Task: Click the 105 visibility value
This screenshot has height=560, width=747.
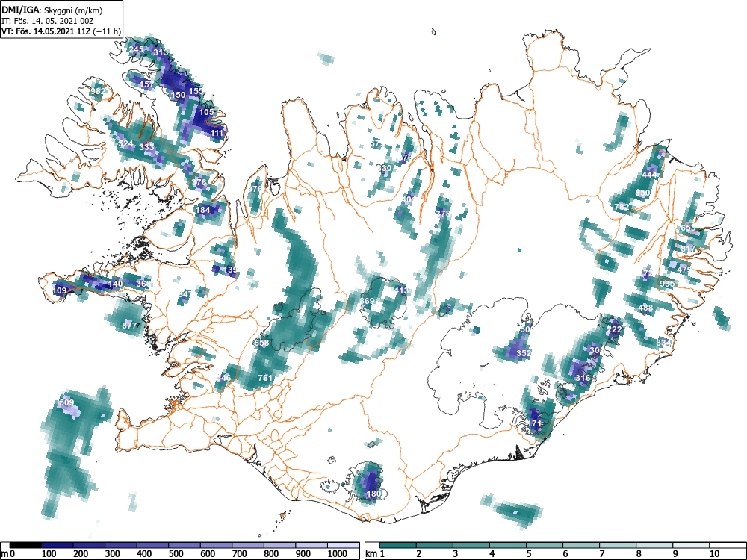Action: coord(206,113)
